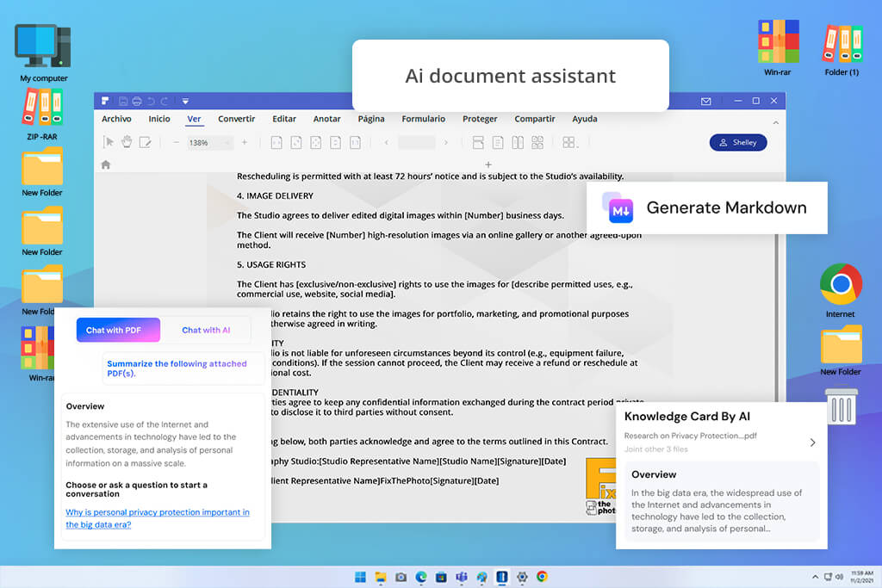This screenshot has width=882, height=588.
Task: Open the Convertir menu
Action: tap(236, 119)
